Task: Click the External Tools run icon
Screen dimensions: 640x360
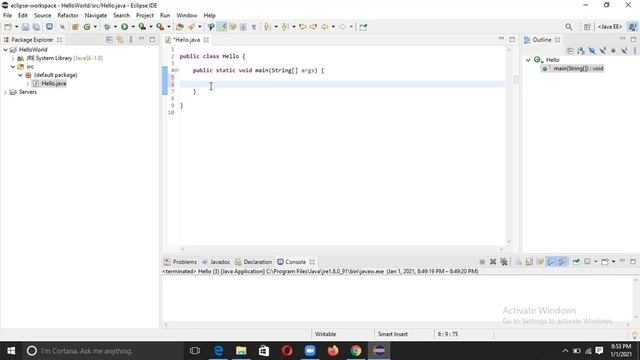Action: click(x=160, y=27)
